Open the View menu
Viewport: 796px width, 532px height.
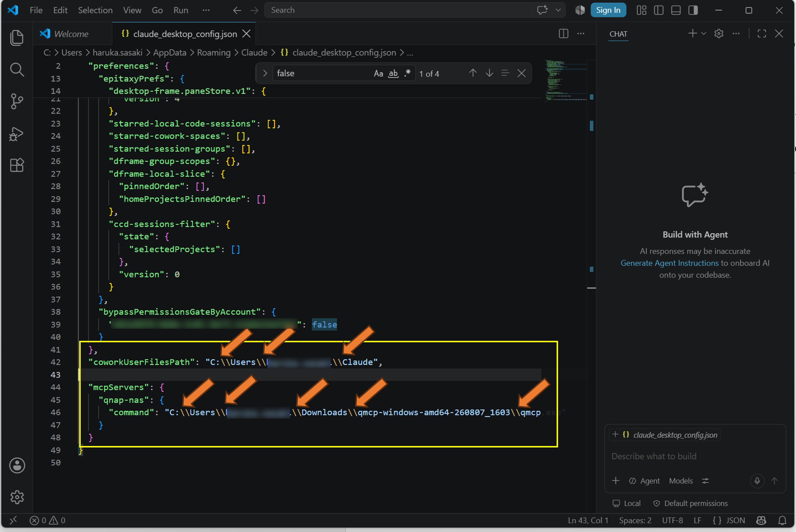pos(132,10)
